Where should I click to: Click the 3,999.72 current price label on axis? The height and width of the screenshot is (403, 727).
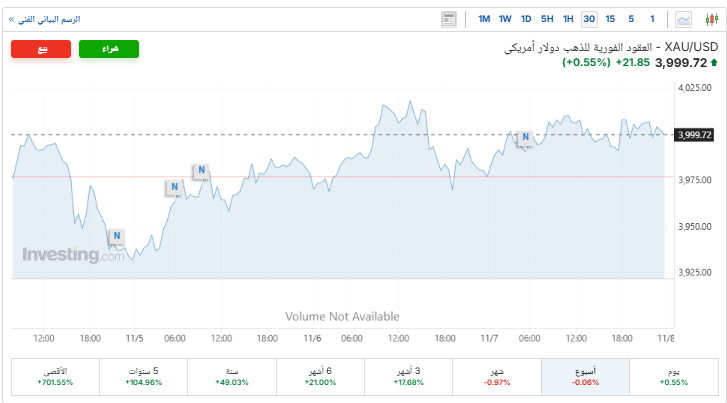click(x=694, y=135)
